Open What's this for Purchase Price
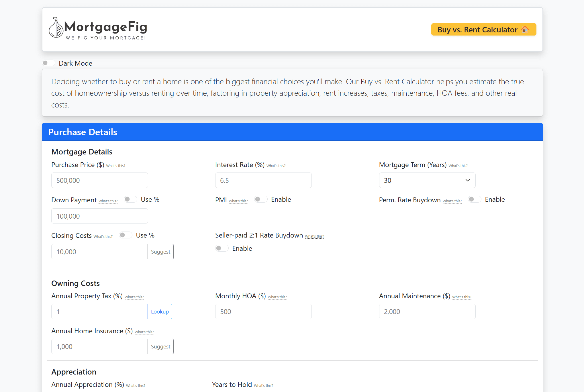Image resolution: width=584 pixels, height=392 pixels. click(115, 166)
